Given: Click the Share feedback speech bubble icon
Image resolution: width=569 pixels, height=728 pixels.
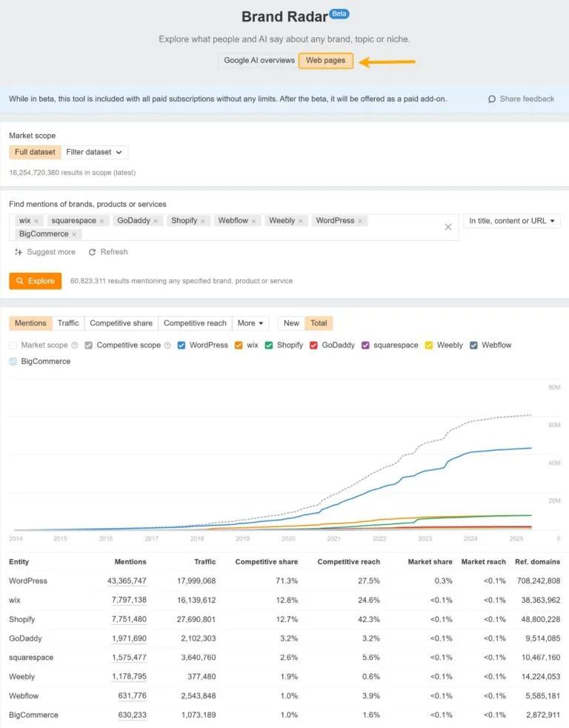Looking at the screenshot, I should [492, 99].
